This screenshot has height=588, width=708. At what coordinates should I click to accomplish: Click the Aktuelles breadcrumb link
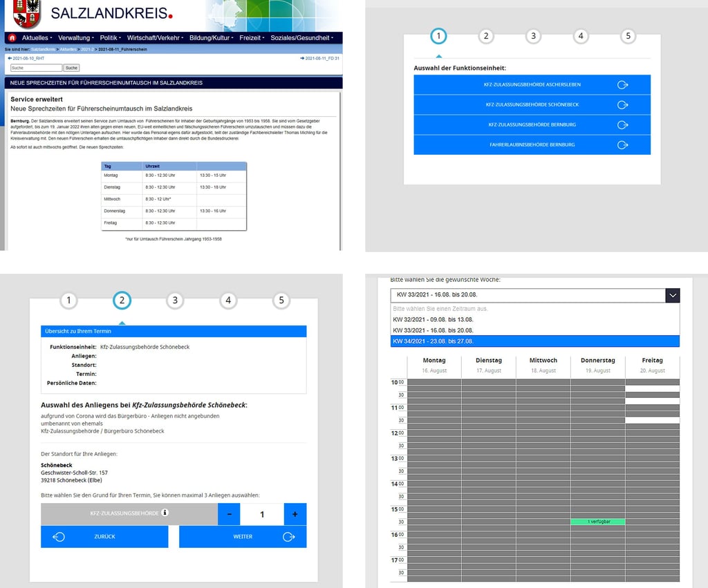pos(68,50)
